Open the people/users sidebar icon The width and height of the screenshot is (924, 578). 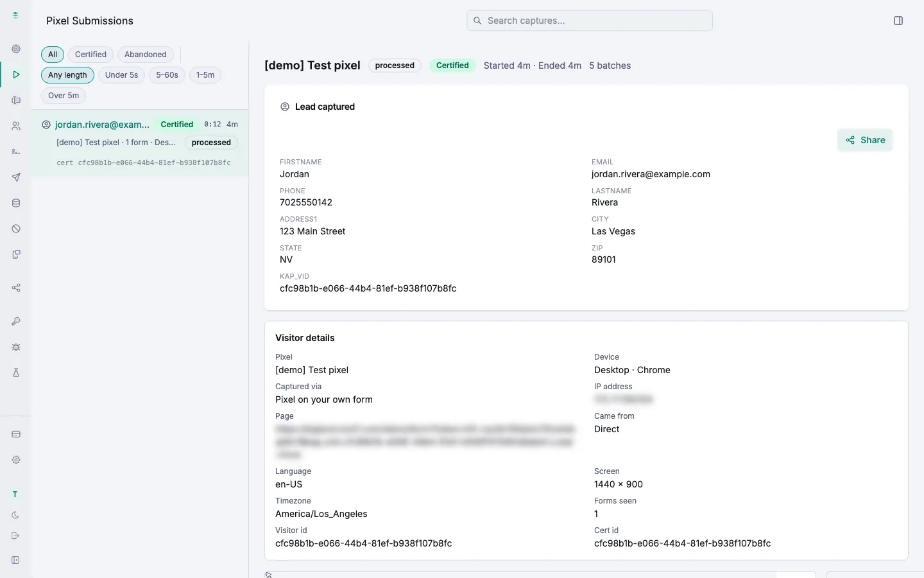point(16,126)
